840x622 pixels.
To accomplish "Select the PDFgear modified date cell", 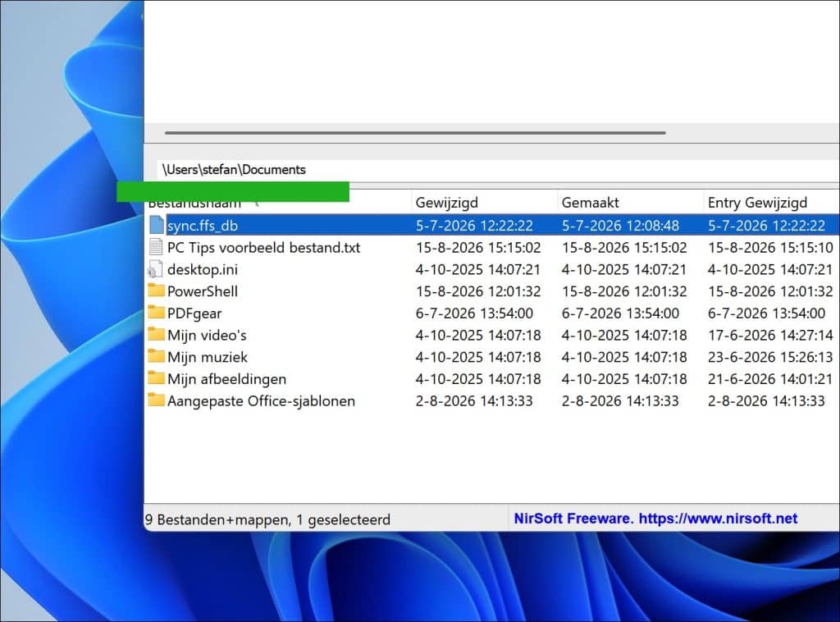I will [474, 313].
